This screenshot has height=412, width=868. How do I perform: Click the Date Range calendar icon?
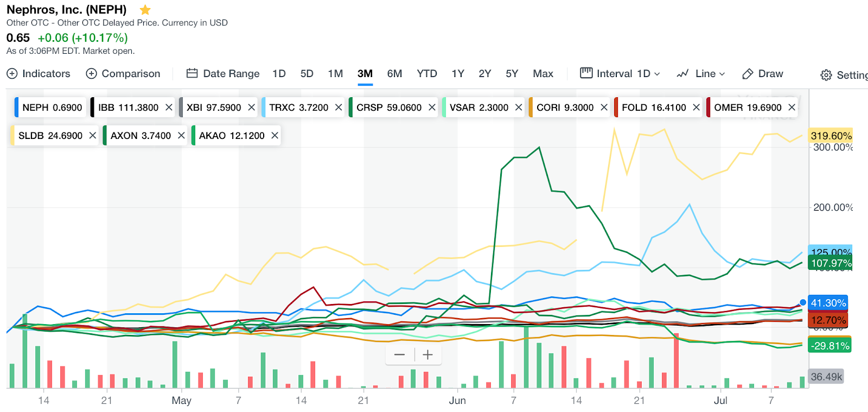pyautogui.click(x=192, y=73)
